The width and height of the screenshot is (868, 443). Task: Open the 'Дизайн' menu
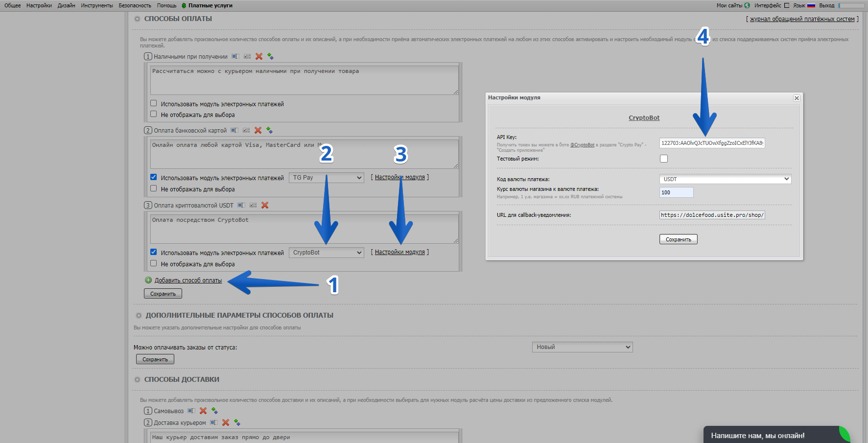click(x=66, y=5)
